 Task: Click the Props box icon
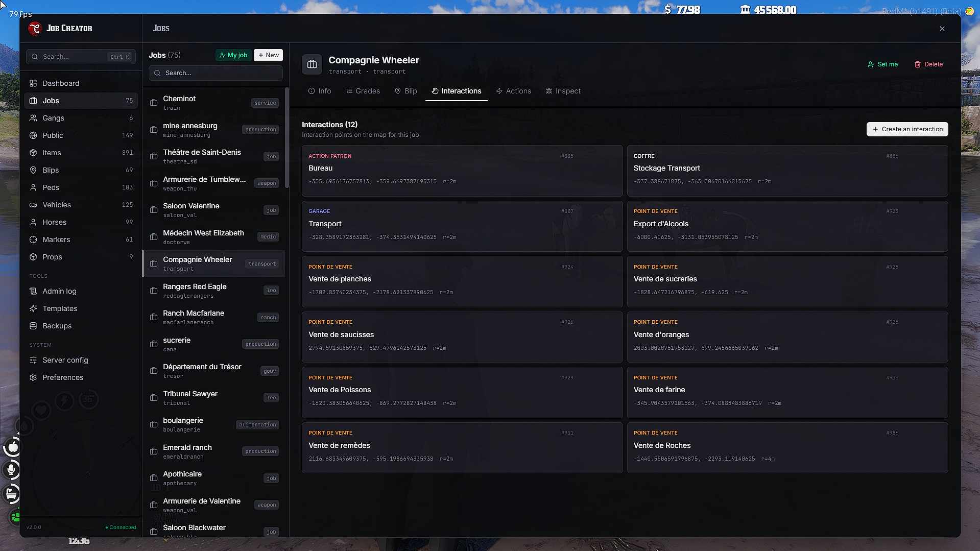(33, 257)
